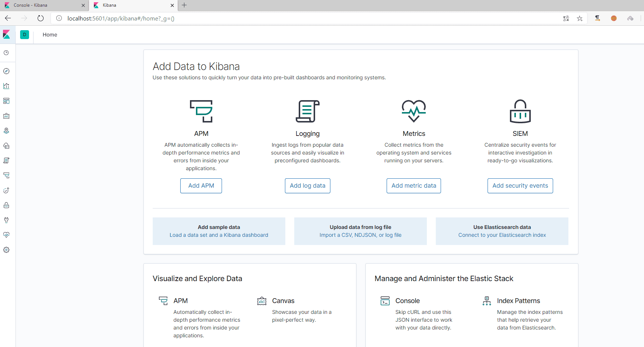
Task: Click the Add metric data button
Action: coord(414,186)
